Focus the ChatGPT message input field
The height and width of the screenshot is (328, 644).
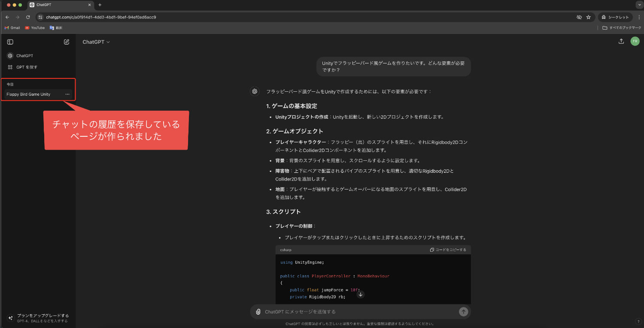pos(360,312)
